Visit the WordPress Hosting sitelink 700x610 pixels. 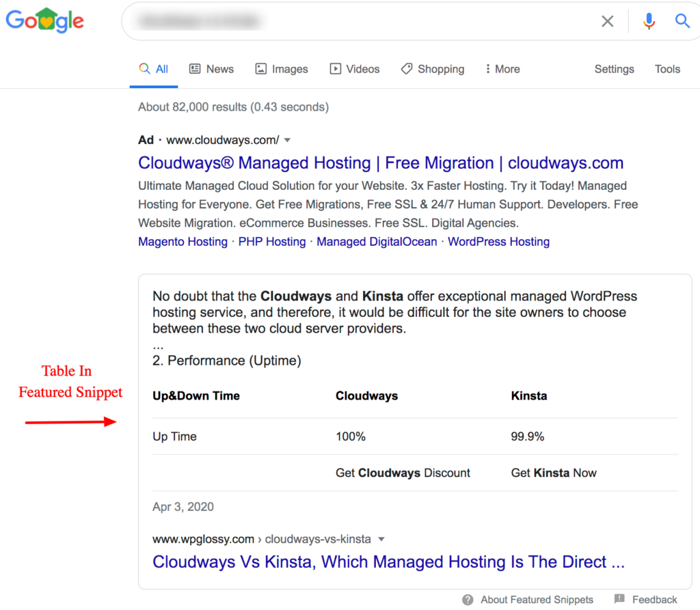[x=498, y=242]
